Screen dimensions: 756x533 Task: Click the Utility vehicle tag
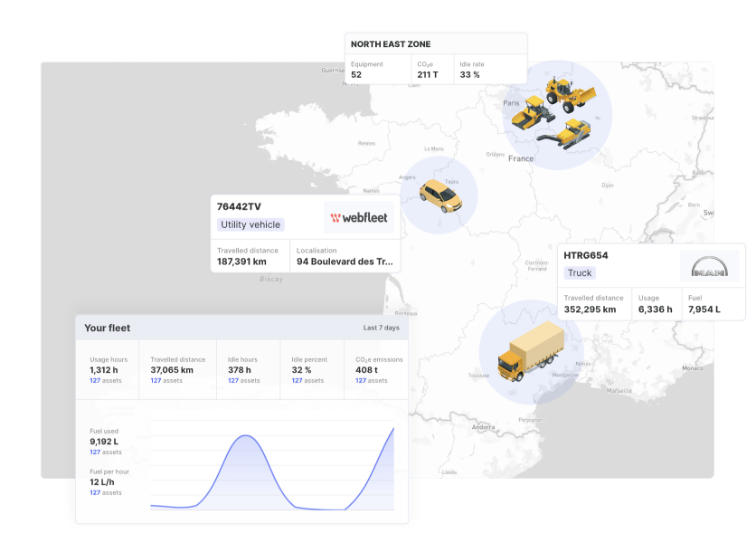click(250, 224)
